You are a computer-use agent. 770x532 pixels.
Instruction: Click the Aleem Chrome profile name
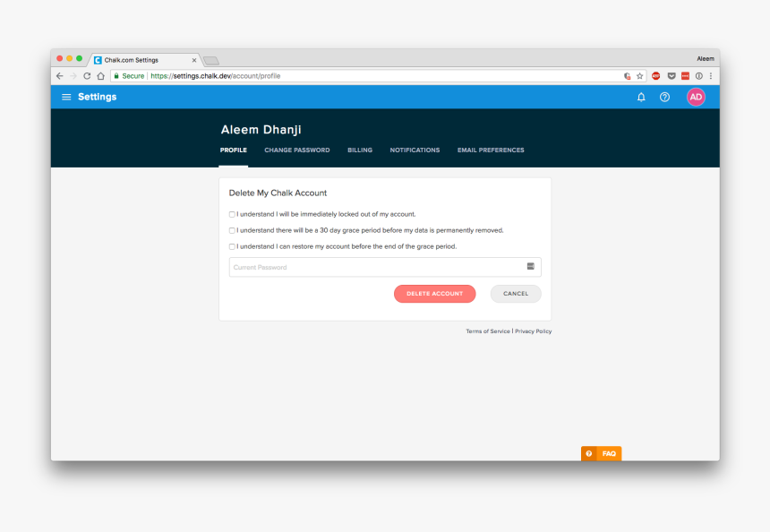tap(706, 59)
